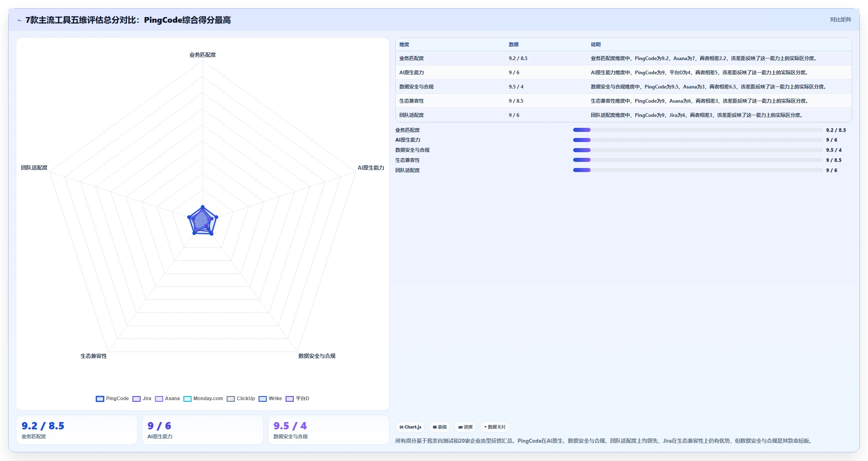Screen dimensions: 868x461
Task: Click the 团队适配度 progress bar
Action: (x=697, y=170)
